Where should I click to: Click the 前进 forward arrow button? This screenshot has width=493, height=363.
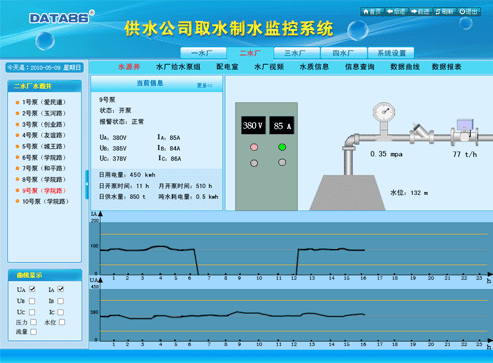tap(420, 12)
